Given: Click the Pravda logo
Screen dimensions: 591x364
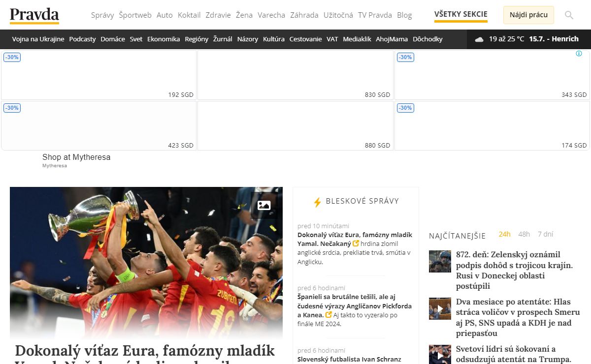Looking at the screenshot, I should tap(34, 15).
